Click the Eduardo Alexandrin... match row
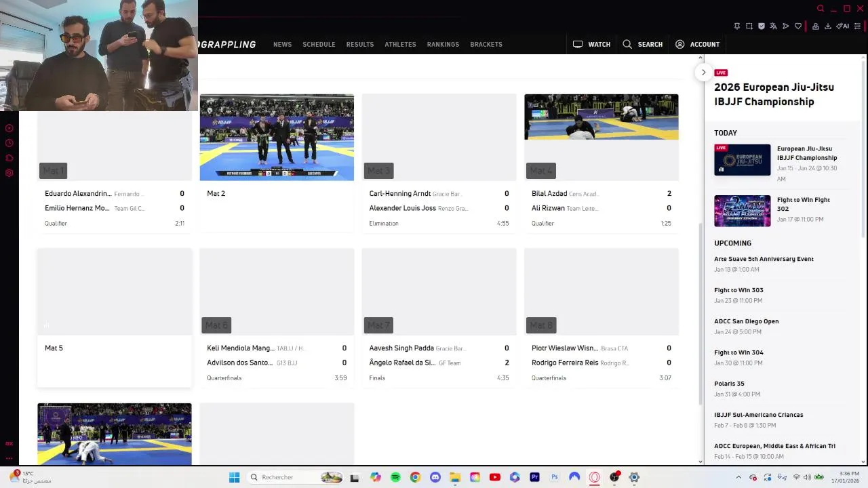Image resolution: width=868 pixels, height=488 pixels. pos(114,194)
